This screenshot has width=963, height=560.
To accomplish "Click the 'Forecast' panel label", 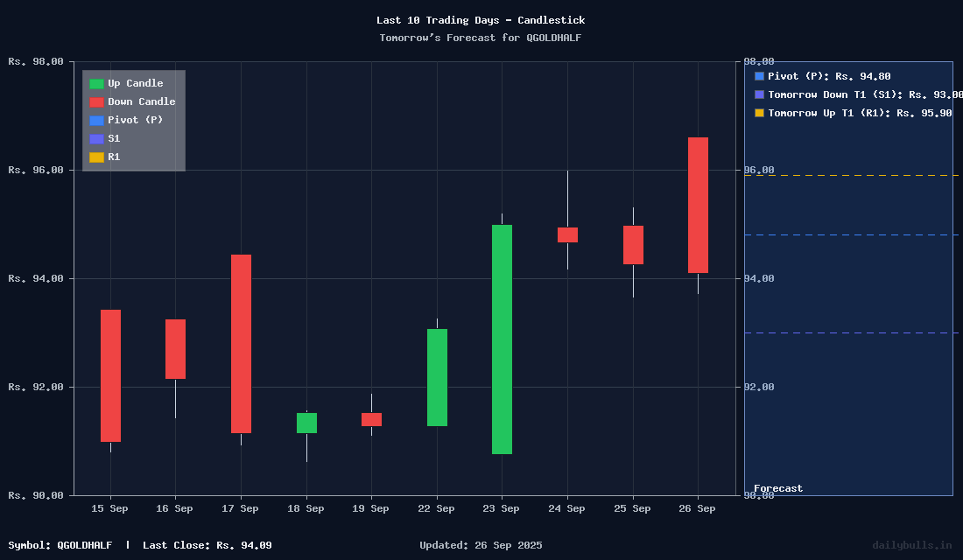I will tap(778, 489).
